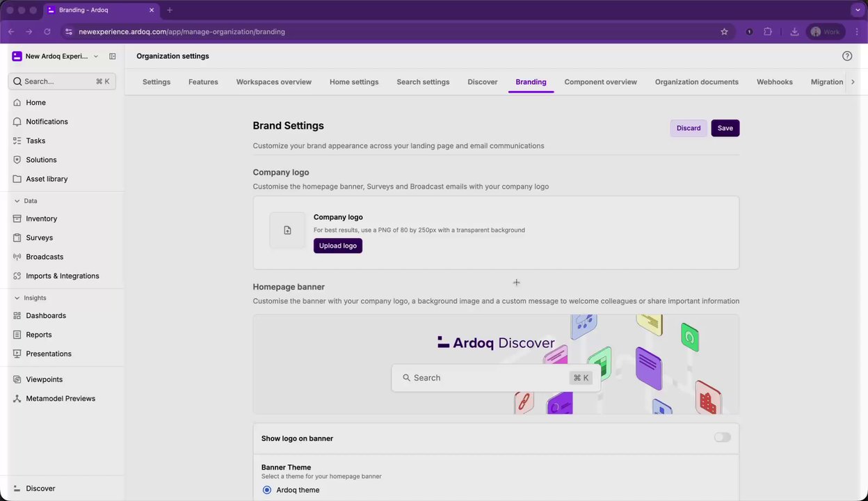Open the browser tab list dropdown
The image size is (868, 501).
(857, 10)
